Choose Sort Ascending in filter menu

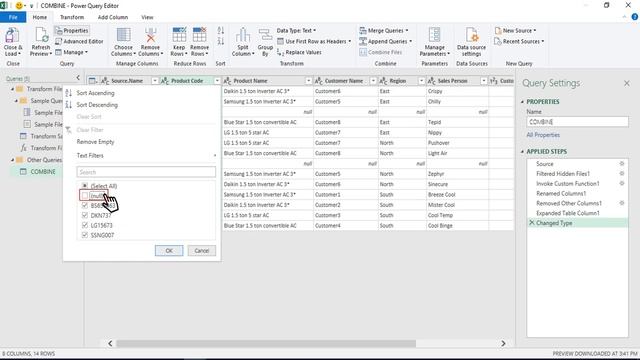[x=96, y=93]
